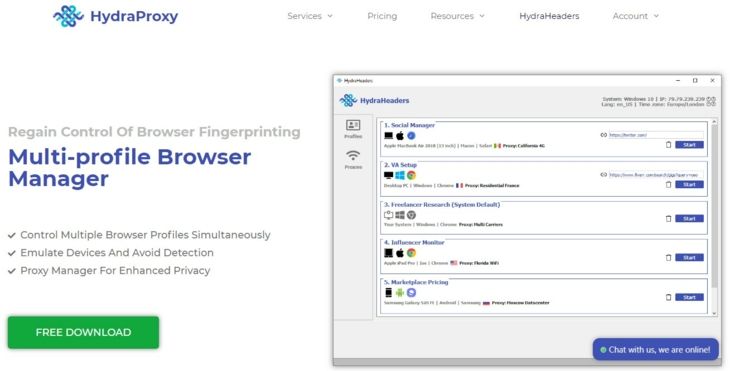Start the Freelancer Research profile

pos(689,219)
